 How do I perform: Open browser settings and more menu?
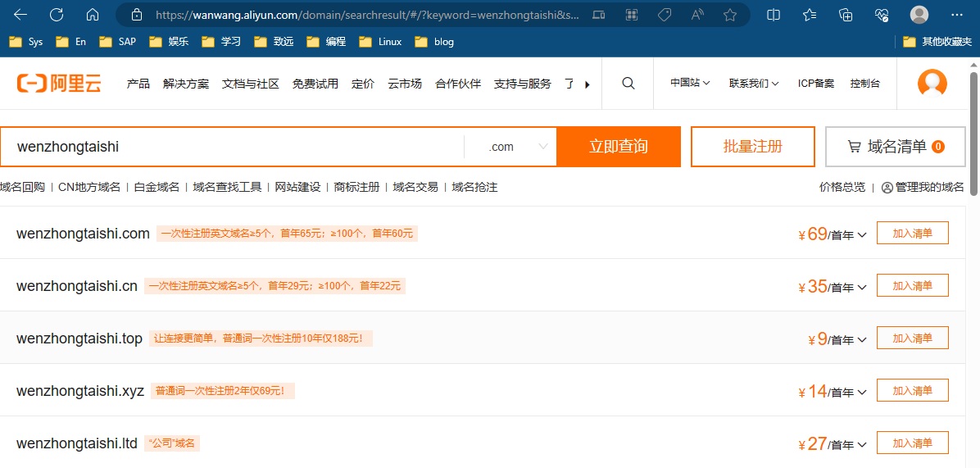(957, 15)
